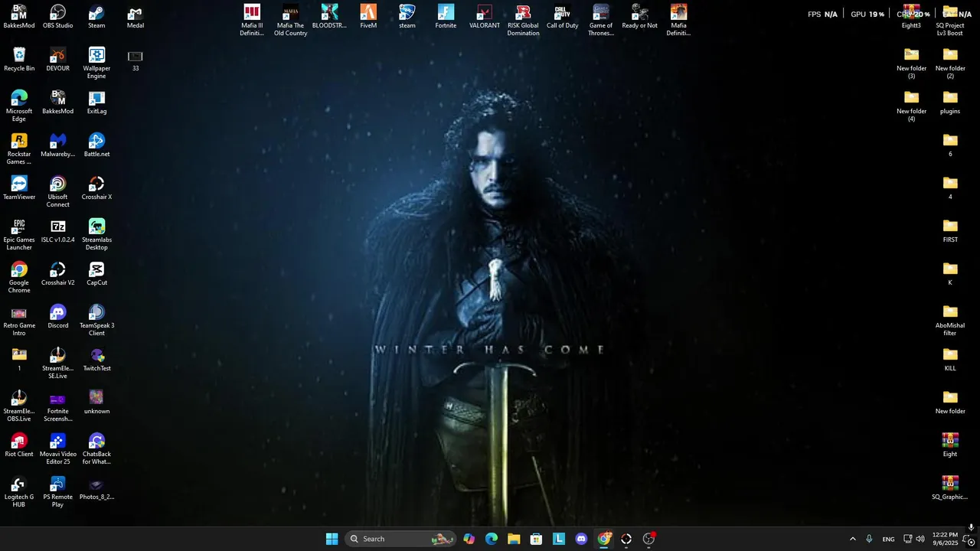Launch the FiveM desktop shortcut
980x551 pixels.
(x=368, y=17)
